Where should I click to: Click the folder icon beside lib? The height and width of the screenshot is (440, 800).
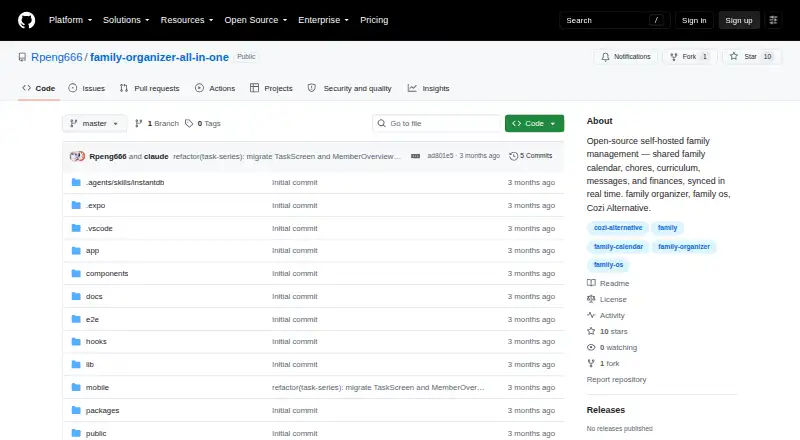tap(76, 364)
